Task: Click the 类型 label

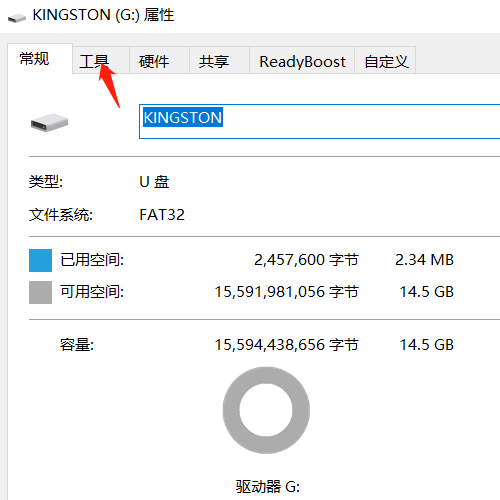Action: [46, 182]
